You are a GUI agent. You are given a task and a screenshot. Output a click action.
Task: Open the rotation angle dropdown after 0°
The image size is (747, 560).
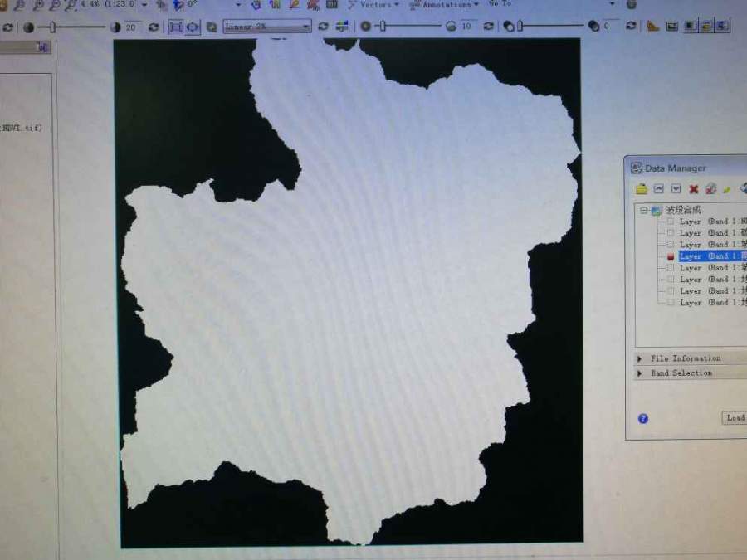(x=238, y=5)
